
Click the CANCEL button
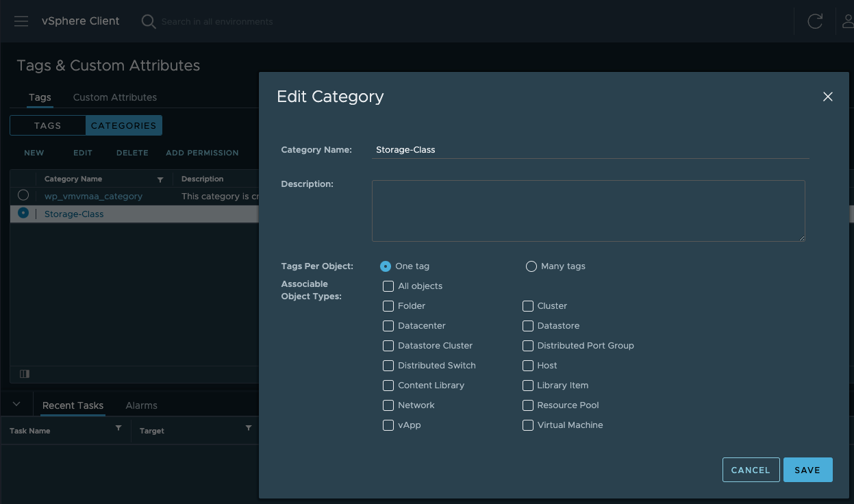click(x=751, y=470)
